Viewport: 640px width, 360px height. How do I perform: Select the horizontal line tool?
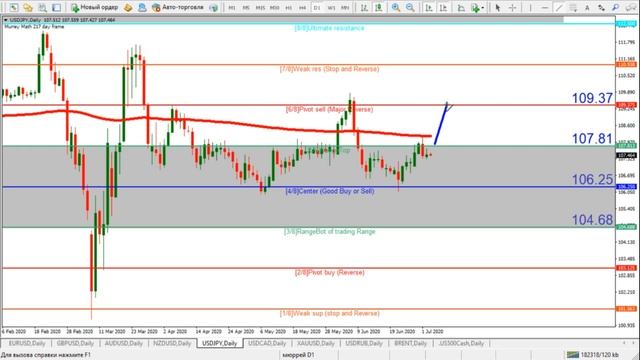coord(544,7)
